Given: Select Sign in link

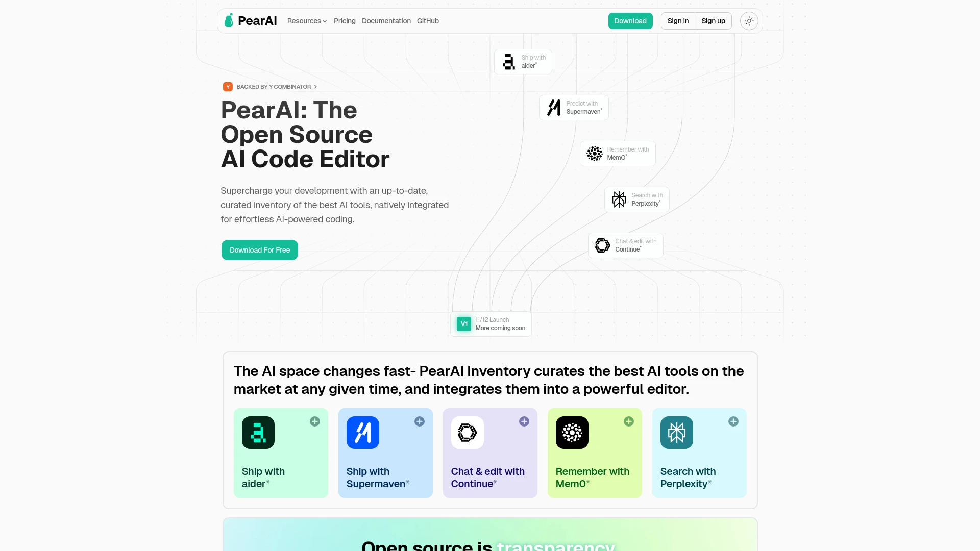Looking at the screenshot, I should [678, 21].
